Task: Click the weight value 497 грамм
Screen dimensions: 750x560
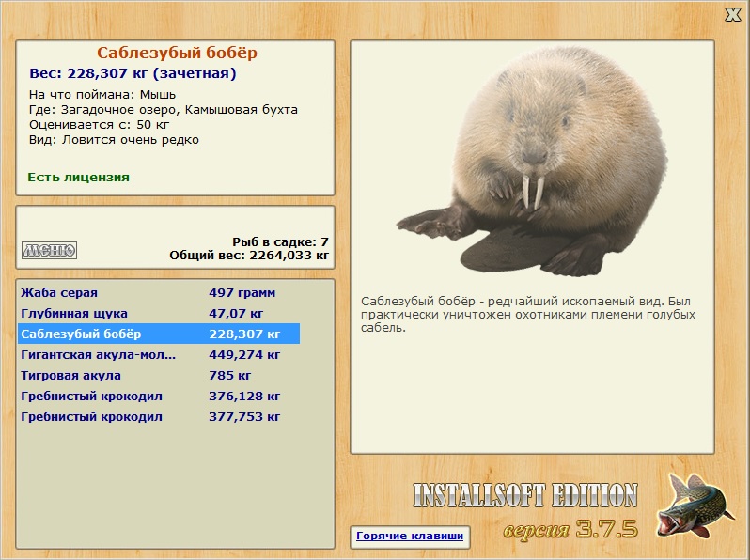Action: click(242, 292)
